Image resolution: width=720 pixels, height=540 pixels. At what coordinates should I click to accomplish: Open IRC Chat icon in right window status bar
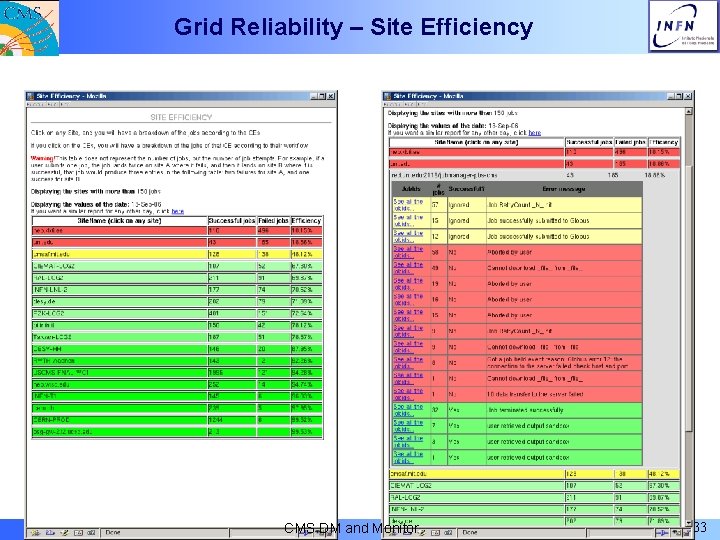point(448,533)
